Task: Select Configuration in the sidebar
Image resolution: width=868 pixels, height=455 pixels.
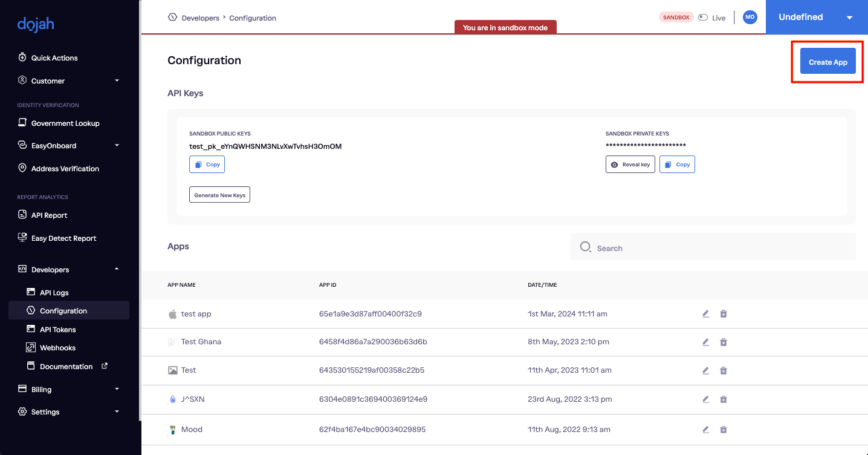Action: [69, 310]
